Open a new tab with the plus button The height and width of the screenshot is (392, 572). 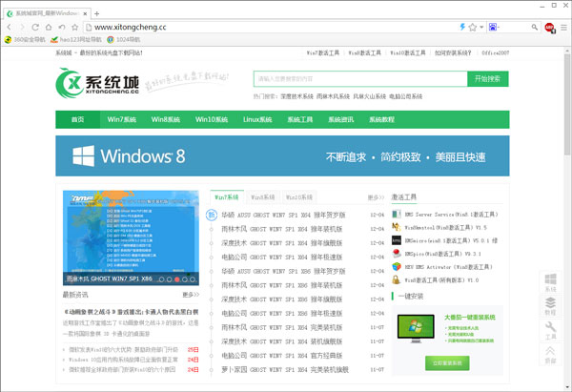pos(96,13)
